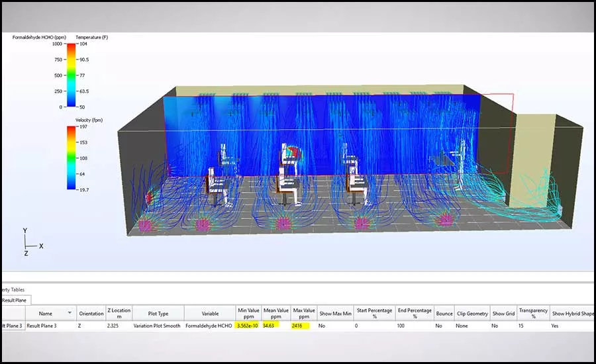
Task: Click legend value '197' on velocity scale
Action: pyautogui.click(x=83, y=126)
